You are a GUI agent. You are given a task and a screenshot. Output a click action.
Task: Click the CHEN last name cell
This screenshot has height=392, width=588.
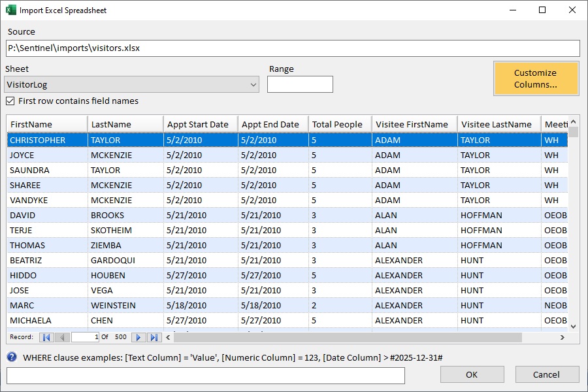point(125,320)
